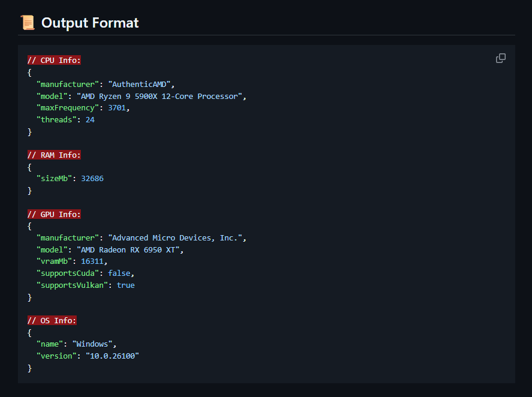Click the "Windows" OS name value
The width and height of the screenshot is (532, 397).
pyautogui.click(x=92, y=344)
